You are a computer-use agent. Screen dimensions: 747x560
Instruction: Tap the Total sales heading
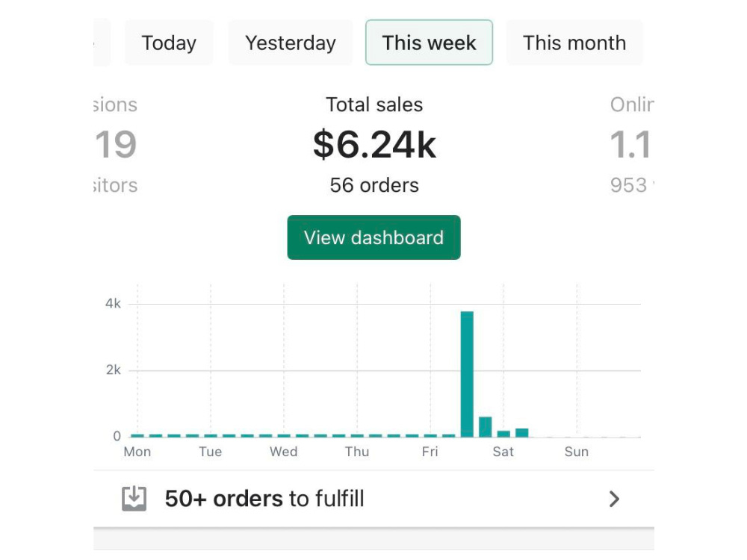click(x=374, y=105)
